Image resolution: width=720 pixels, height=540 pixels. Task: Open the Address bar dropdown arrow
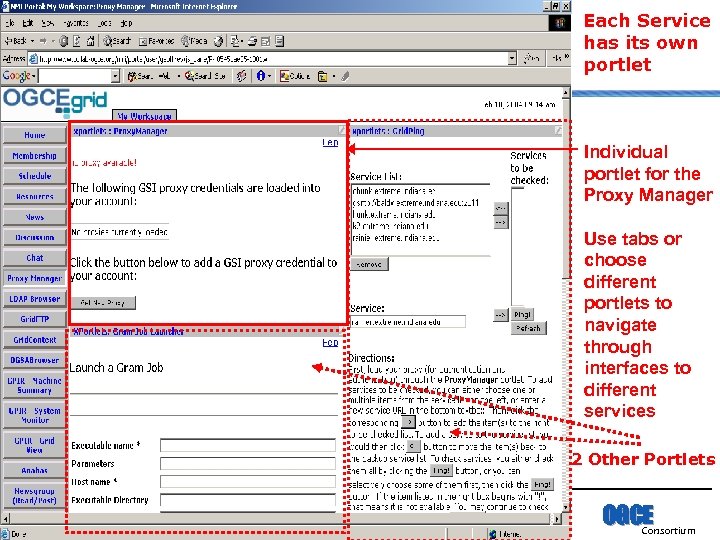pyautogui.click(x=512, y=59)
